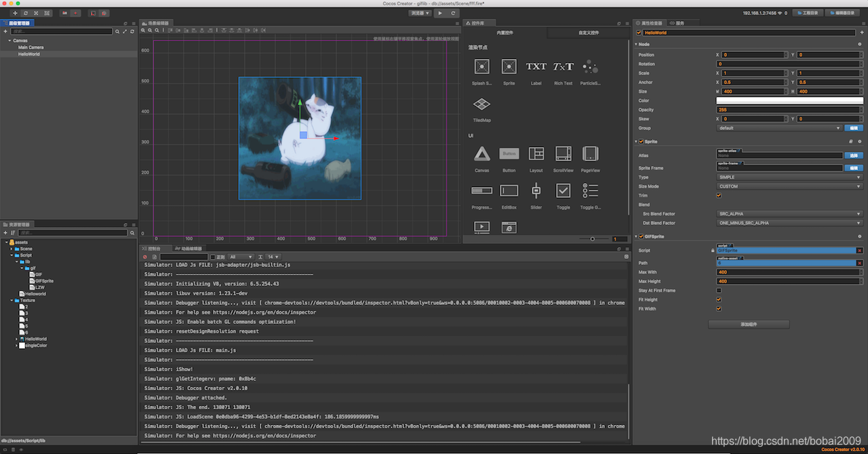Select the Main Camera node
The height and width of the screenshot is (454, 868).
(x=31, y=47)
